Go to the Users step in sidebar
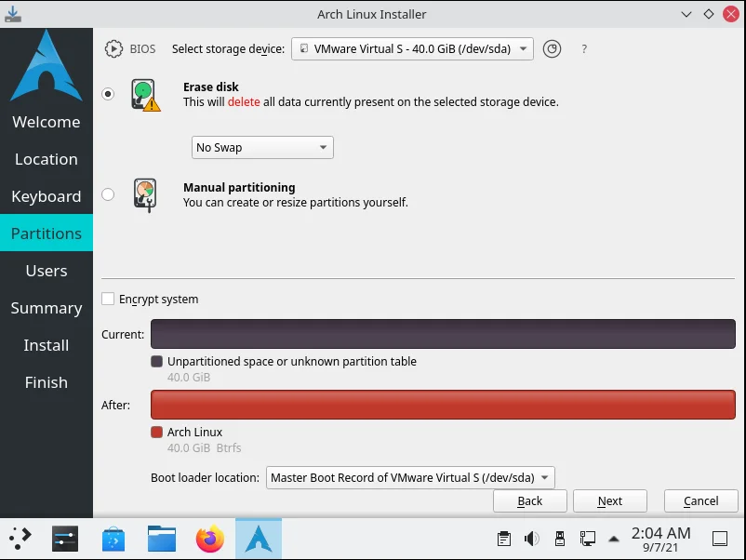 (47, 271)
